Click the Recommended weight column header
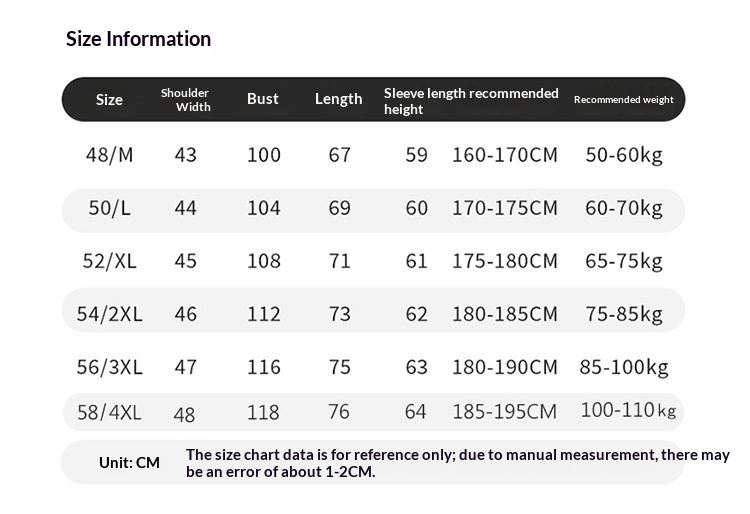 (623, 100)
